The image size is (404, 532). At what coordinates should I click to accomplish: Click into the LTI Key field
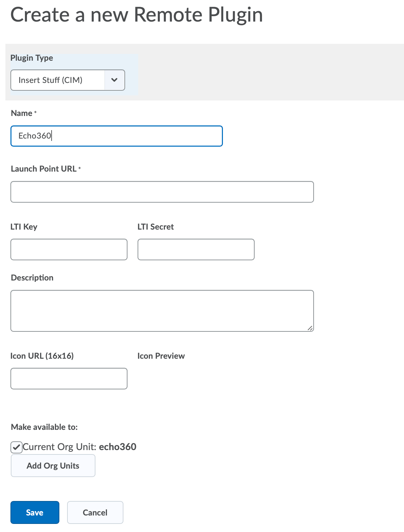click(x=69, y=249)
